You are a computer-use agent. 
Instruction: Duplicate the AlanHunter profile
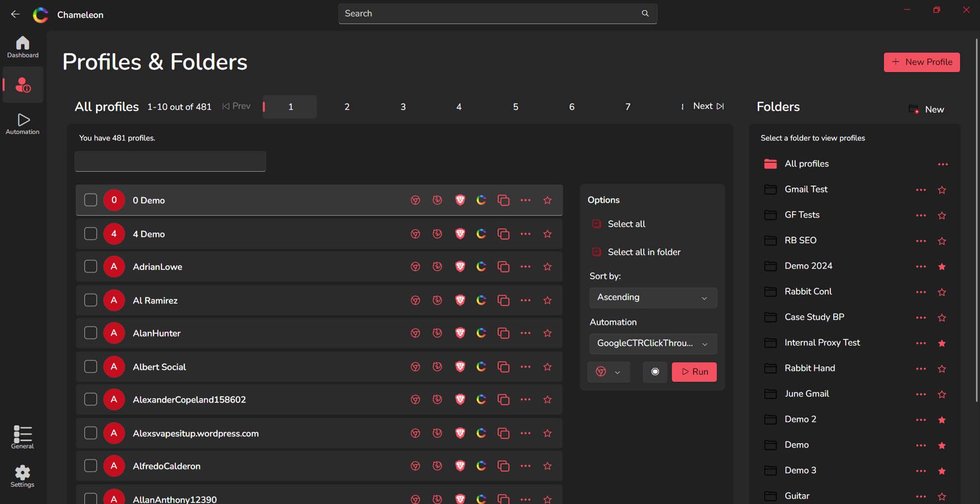[x=503, y=333]
